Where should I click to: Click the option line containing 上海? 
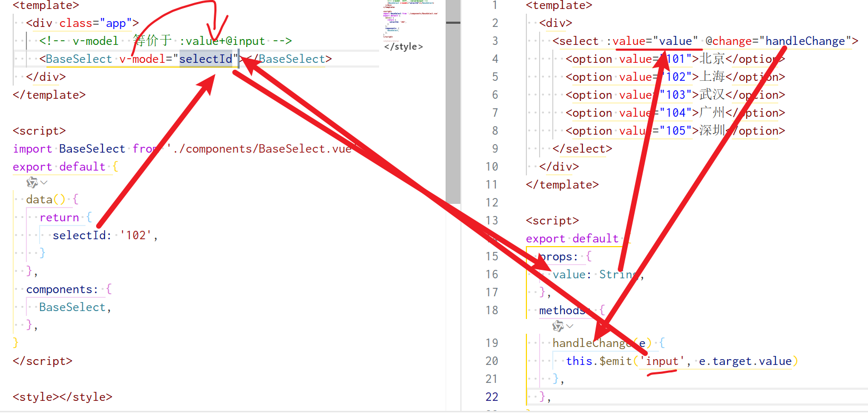[x=675, y=77]
